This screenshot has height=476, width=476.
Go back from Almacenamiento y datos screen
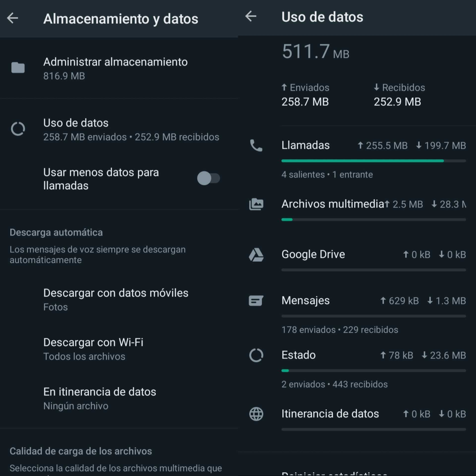13,18
